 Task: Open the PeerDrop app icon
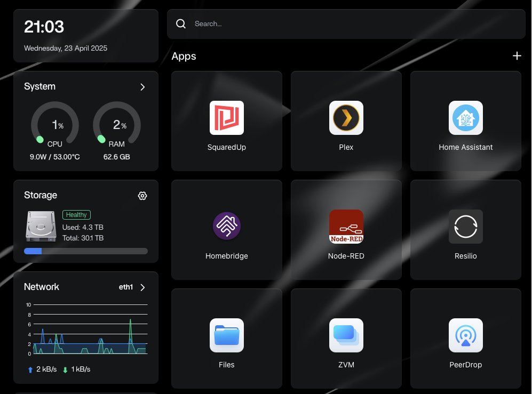465,335
